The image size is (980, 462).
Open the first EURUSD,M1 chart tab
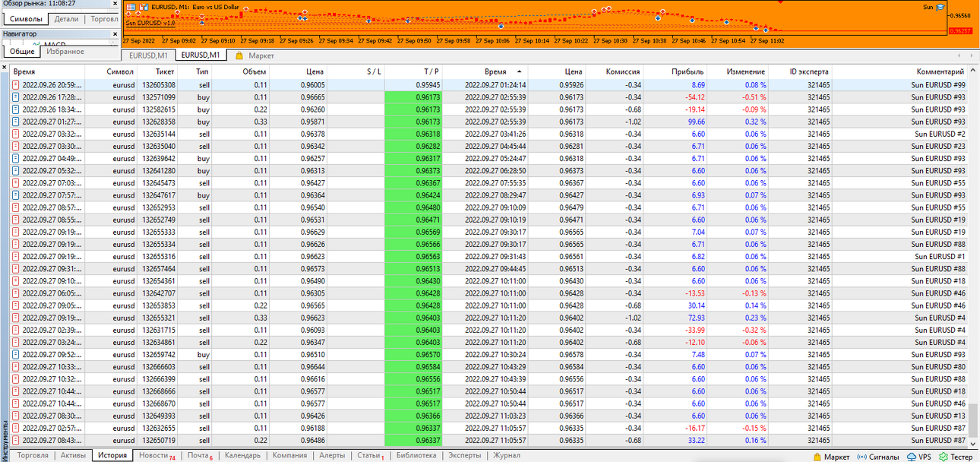(148, 55)
